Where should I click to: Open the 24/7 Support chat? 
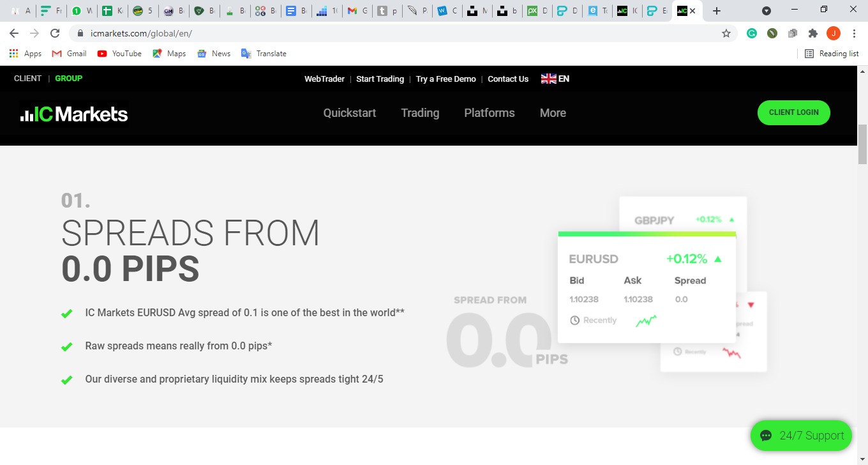coord(802,436)
